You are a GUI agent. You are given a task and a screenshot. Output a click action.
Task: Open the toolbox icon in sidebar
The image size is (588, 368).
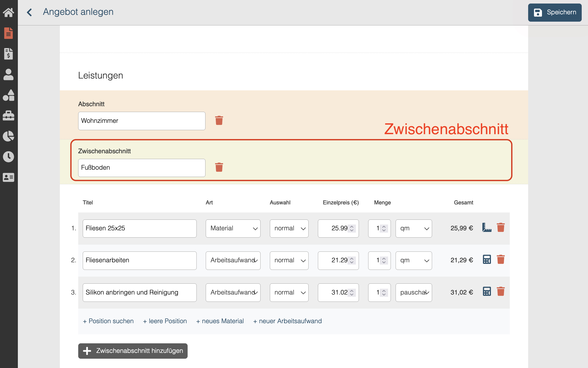9,116
